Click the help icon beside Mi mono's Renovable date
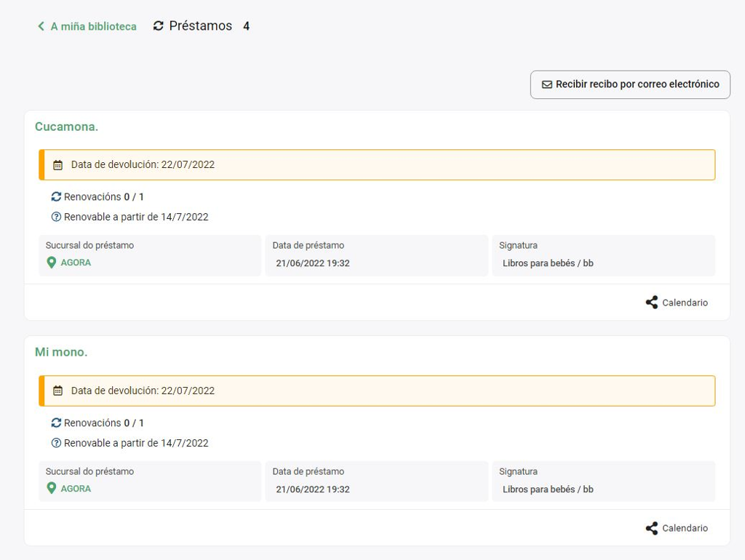The width and height of the screenshot is (745, 560). pos(56,443)
